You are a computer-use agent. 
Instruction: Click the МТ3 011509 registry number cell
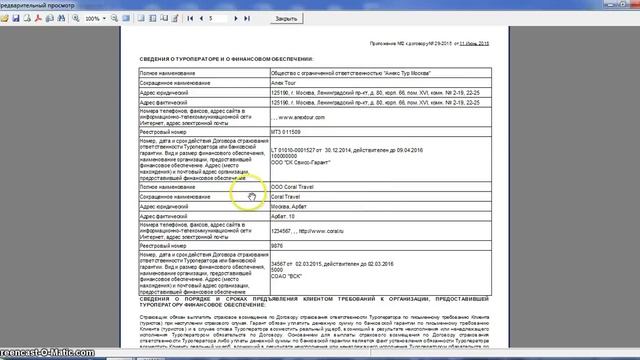point(380,132)
